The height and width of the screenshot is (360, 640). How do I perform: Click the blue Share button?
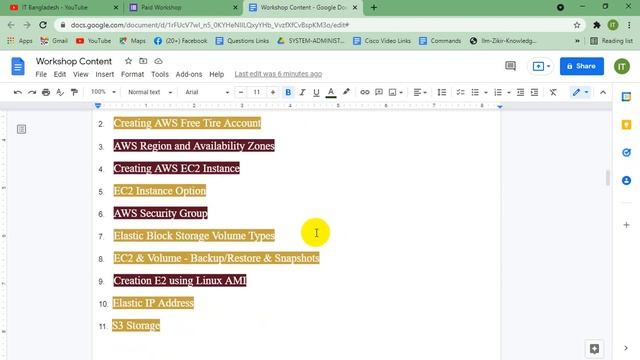[582, 66]
